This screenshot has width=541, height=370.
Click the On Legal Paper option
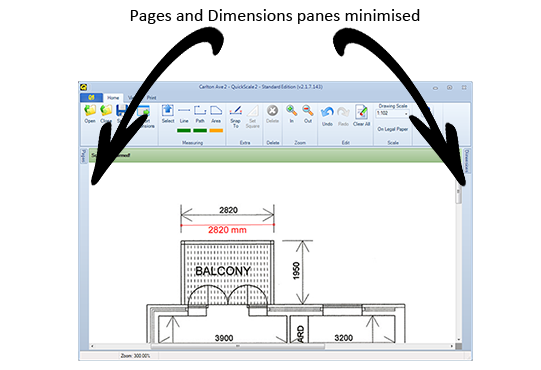393,129
